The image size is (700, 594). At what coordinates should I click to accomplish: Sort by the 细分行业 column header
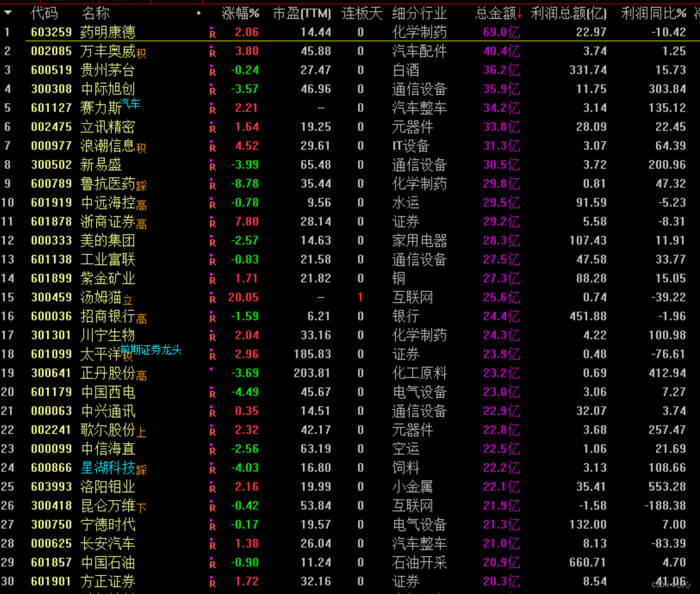(x=419, y=13)
